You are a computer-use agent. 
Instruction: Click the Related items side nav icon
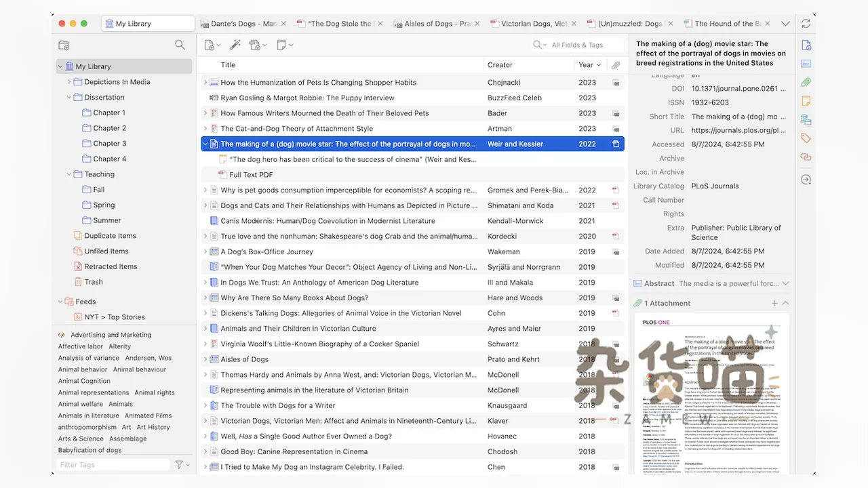click(806, 157)
